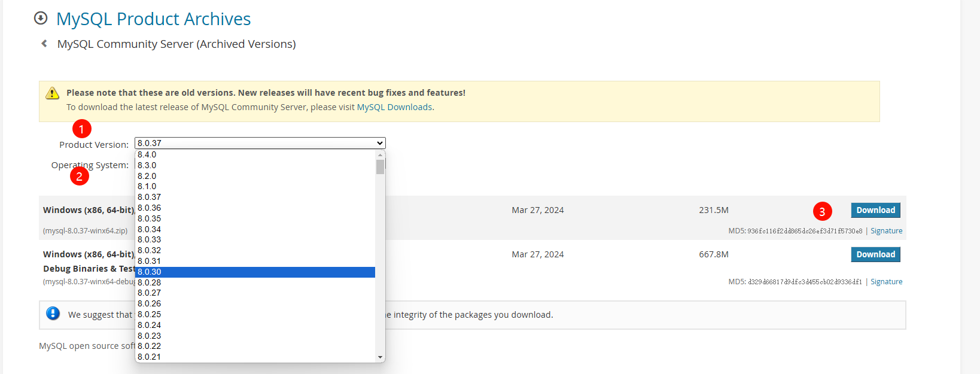Select version 8.0.33 option
980x374 pixels.
(255, 239)
